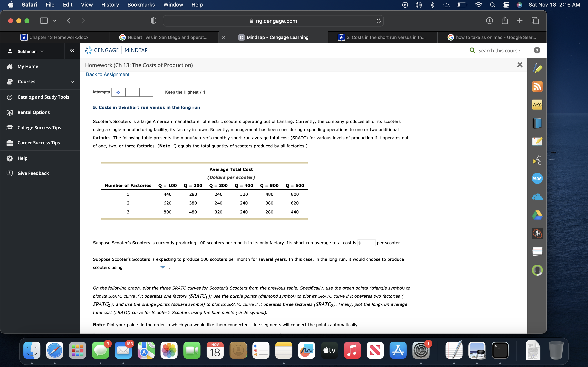Open Google Drive from the MindTap sidebar
Image resolution: width=588 pixels, height=367 pixels.
pyautogui.click(x=537, y=215)
